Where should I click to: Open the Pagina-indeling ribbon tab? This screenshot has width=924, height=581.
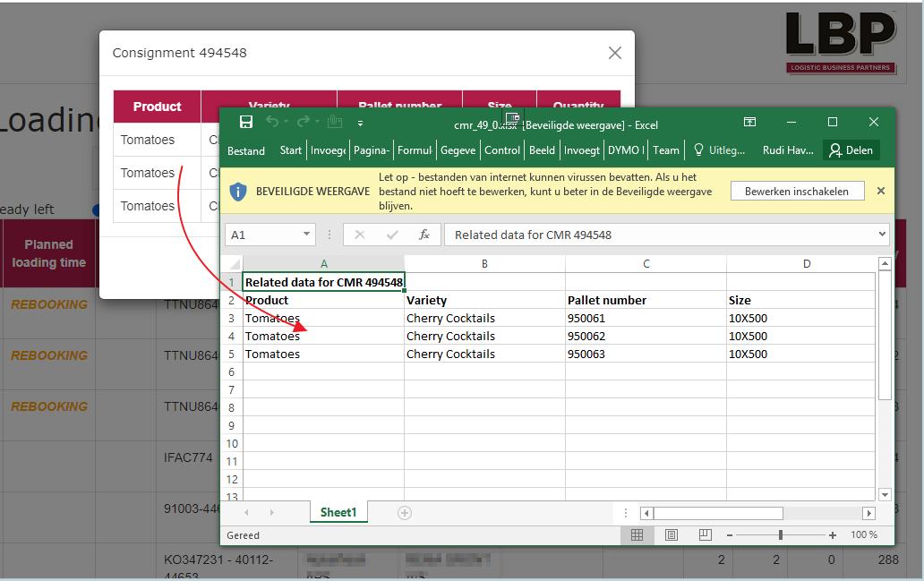(372, 150)
